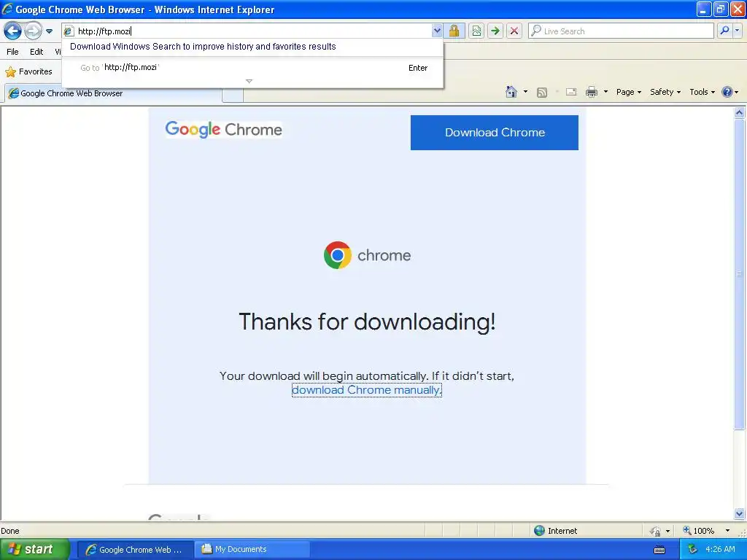Click the address bar URL text
The width and height of the screenshot is (747, 560).
click(x=104, y=31)
